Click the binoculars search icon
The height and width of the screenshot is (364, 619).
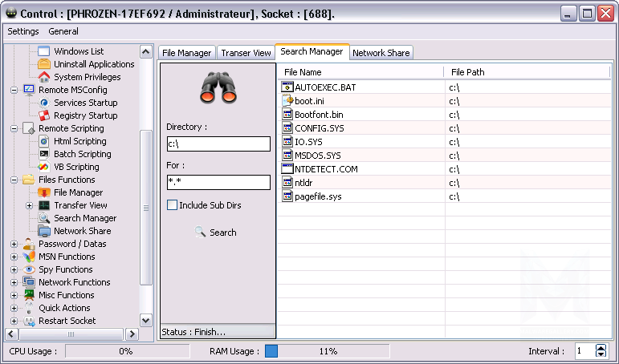pos(217,87)
